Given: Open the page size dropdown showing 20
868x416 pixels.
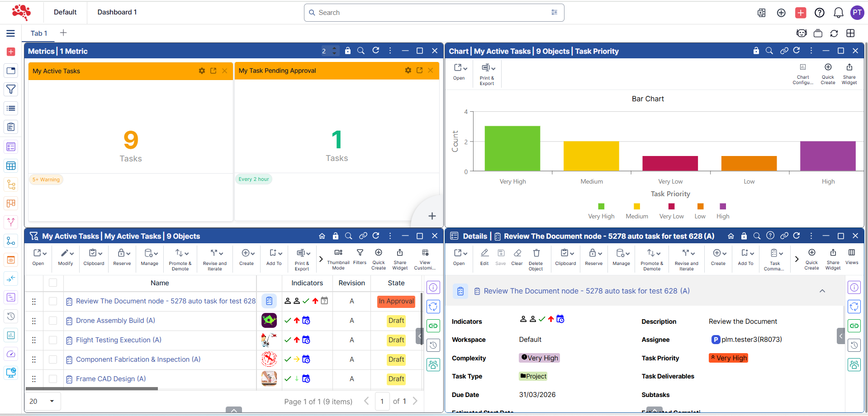Looking at the screenshot, I should (x=42, y=401).
